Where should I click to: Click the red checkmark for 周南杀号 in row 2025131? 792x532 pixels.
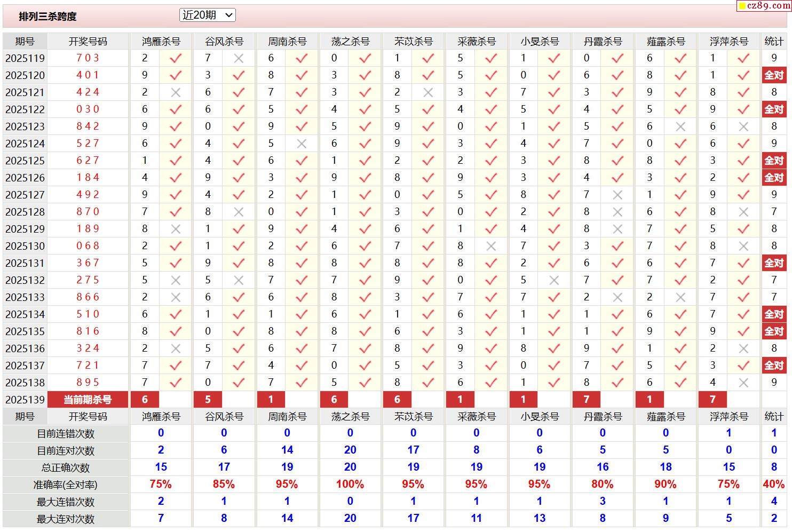tap(302, 263)
